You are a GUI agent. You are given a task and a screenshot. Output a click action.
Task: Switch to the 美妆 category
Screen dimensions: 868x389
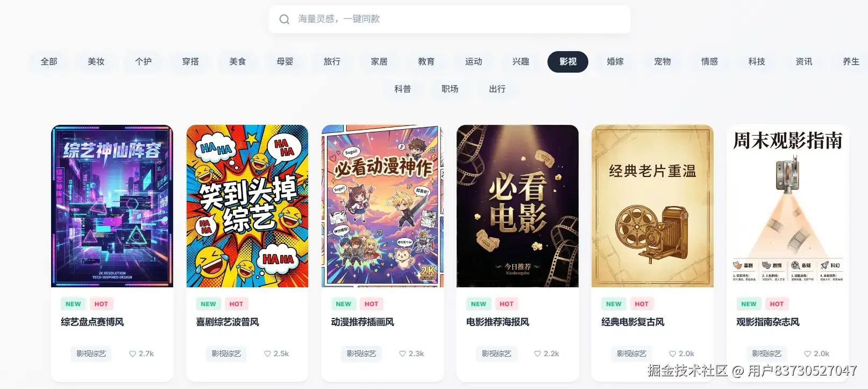[x=96, y=62]
